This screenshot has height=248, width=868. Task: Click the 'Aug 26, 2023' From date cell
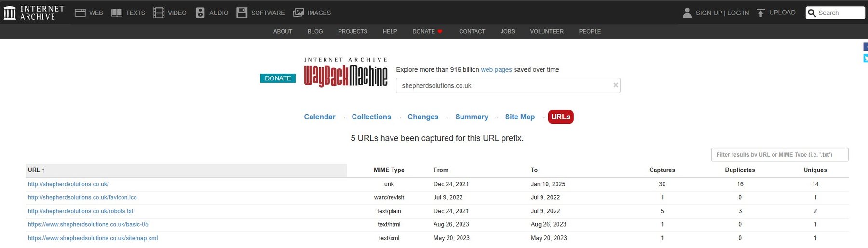(451, 224)
